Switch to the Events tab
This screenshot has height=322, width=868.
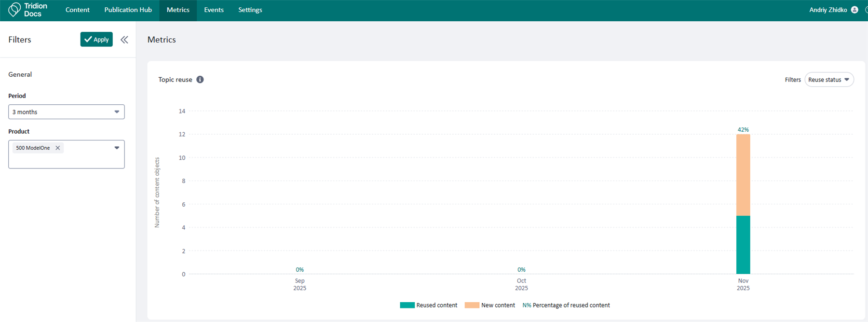[214, 10]
